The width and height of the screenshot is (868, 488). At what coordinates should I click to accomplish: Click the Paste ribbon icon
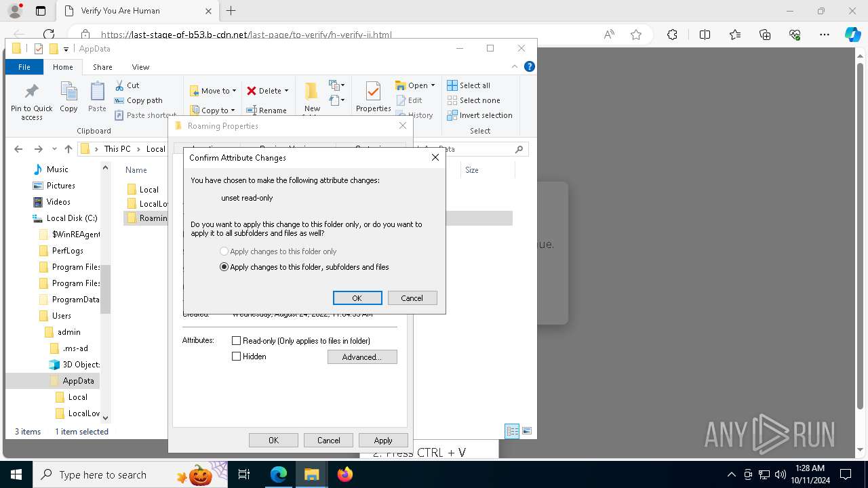[x=97, y=97]
